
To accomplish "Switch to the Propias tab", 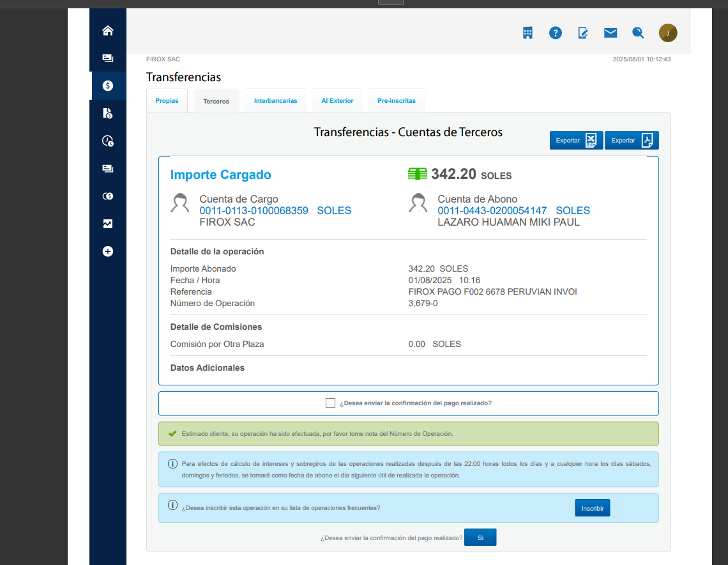I will point(167,101).
